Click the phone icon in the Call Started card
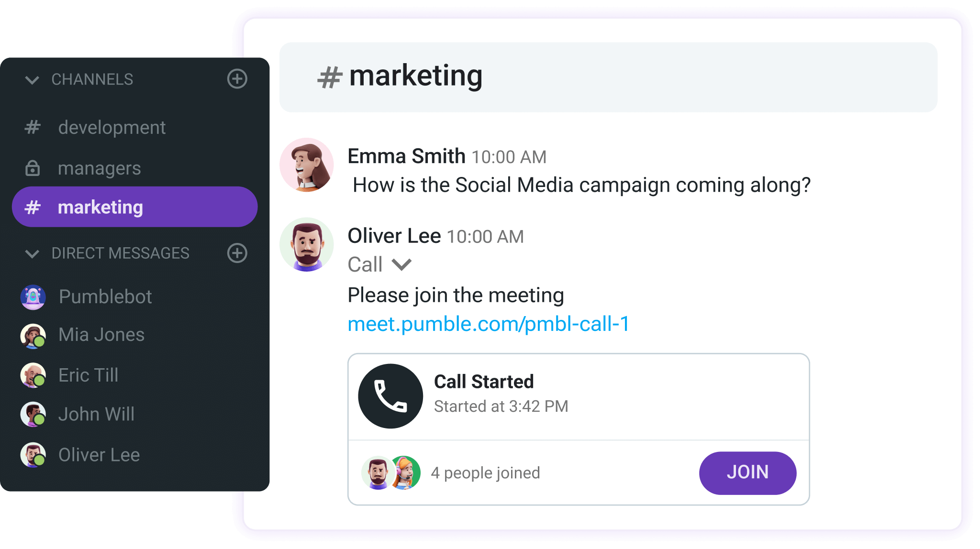 tap(390, 395)
